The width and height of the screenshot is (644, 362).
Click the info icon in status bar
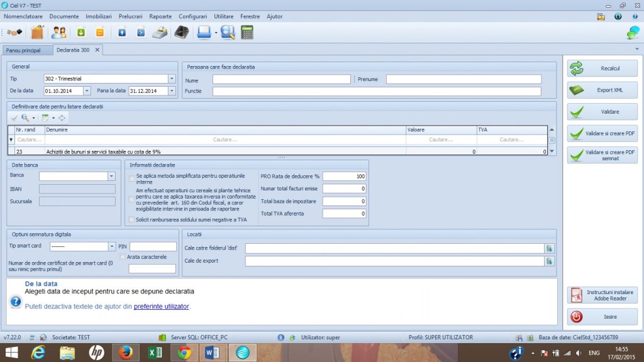coord(281,337)
